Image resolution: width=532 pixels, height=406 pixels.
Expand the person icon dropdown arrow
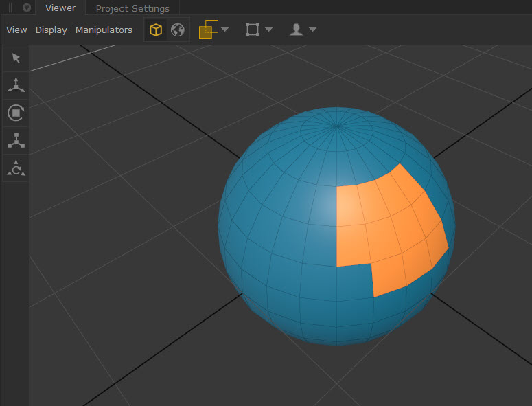pos(312,30)
